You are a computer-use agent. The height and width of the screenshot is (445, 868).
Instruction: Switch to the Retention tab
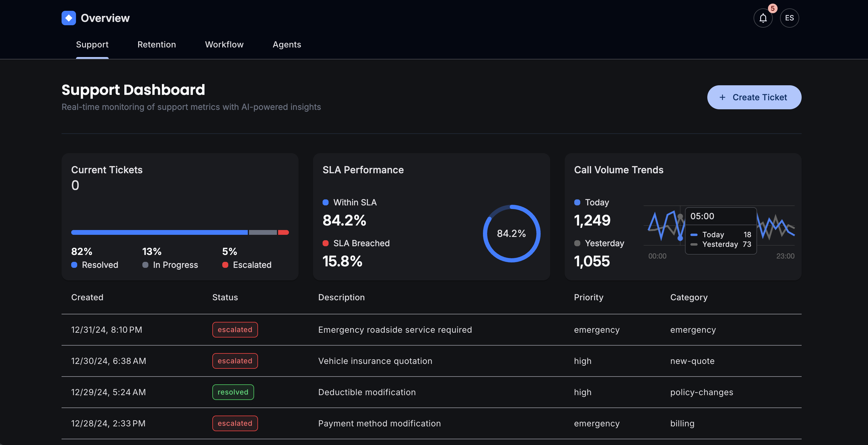[156, 44]
